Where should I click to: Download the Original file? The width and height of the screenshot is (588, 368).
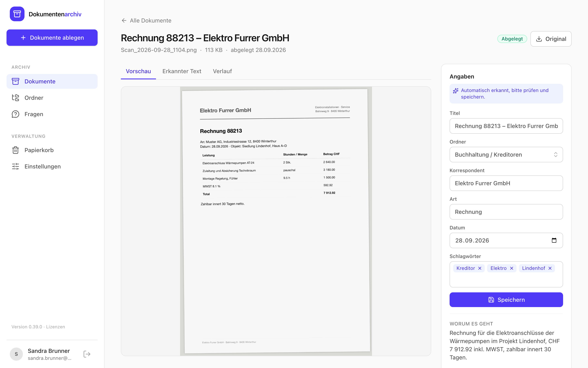point(551,39)
